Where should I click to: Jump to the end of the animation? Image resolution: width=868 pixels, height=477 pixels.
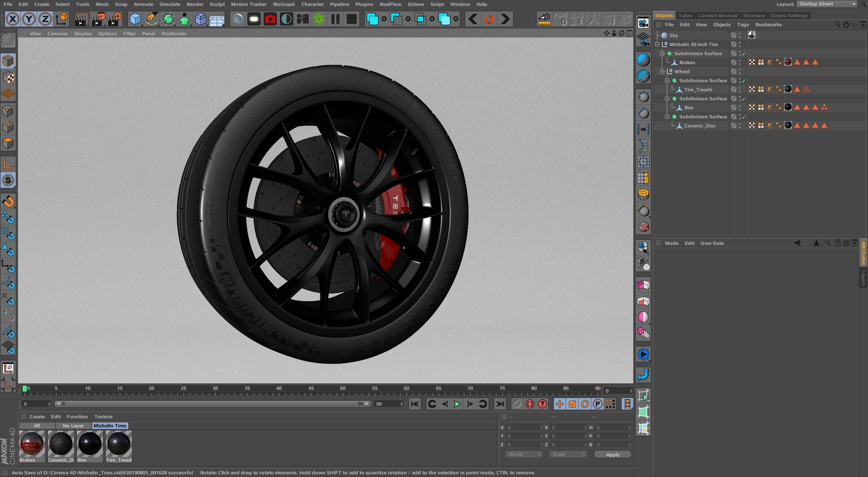[500, 404]
